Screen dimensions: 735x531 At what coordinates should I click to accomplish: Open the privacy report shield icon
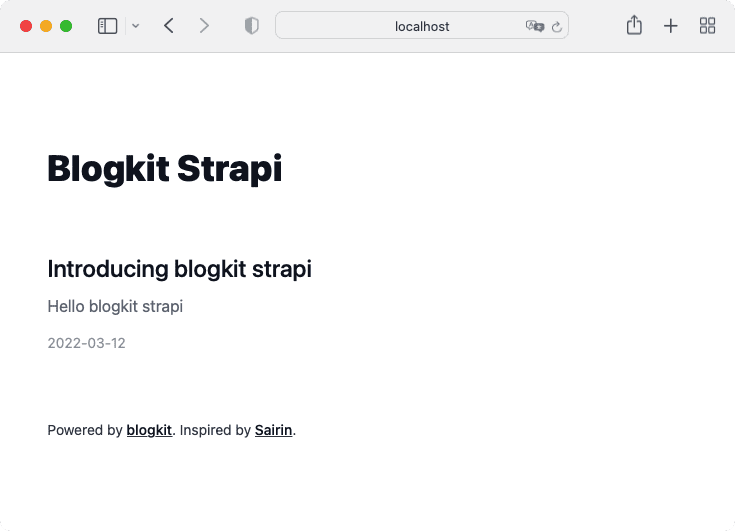[252, 26]
